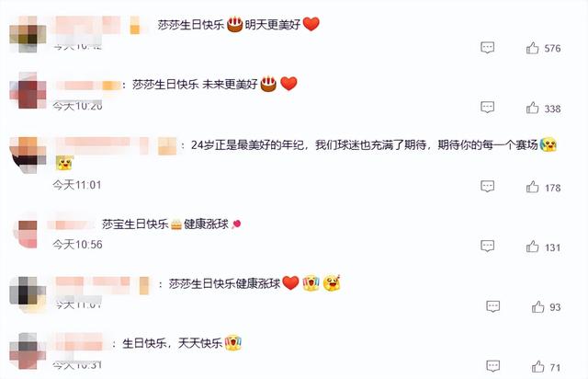Open avatar of 莎宝生日快乐 commenter

click(28, 230)
